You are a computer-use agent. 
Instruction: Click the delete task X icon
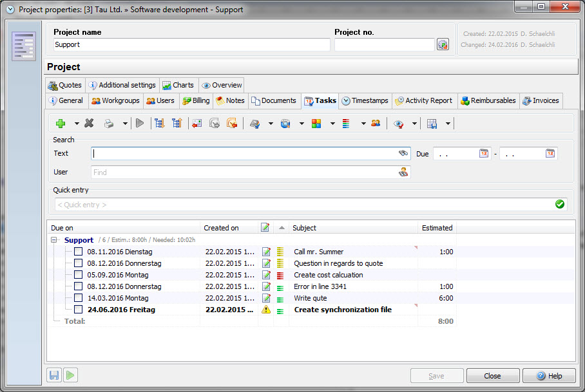coord(89,124)
